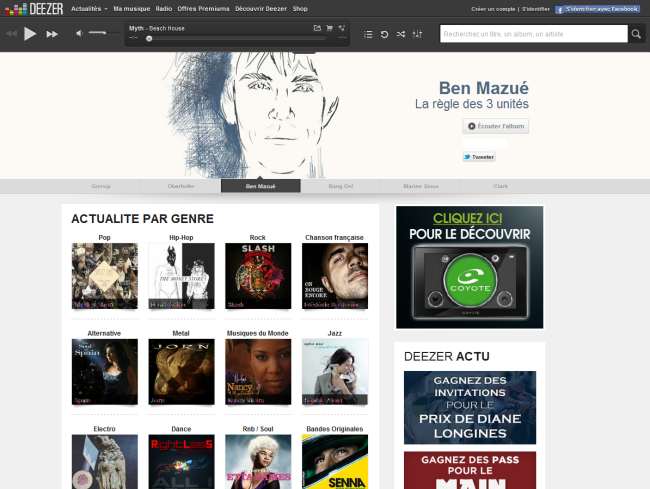Screen dimensions: 650x489
Task: Go back to previous track
Action: pos(12,34)
